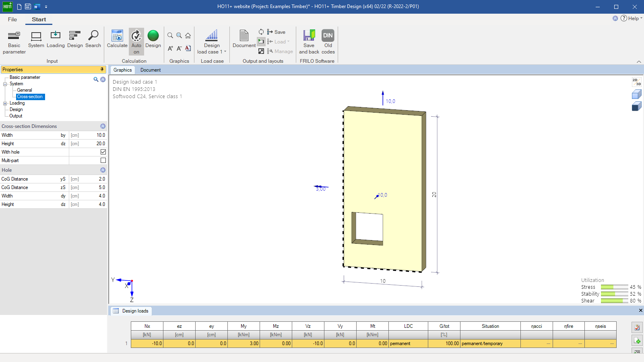Switch to the Graphics tab
The width and height of the screenshot is (644, 362).
click(122, 70)
